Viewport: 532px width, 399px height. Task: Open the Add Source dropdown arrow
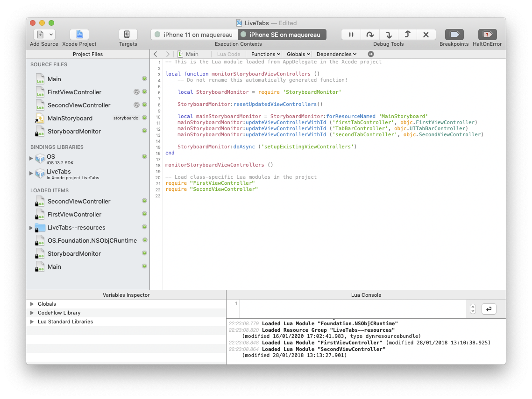click(51, 35)
